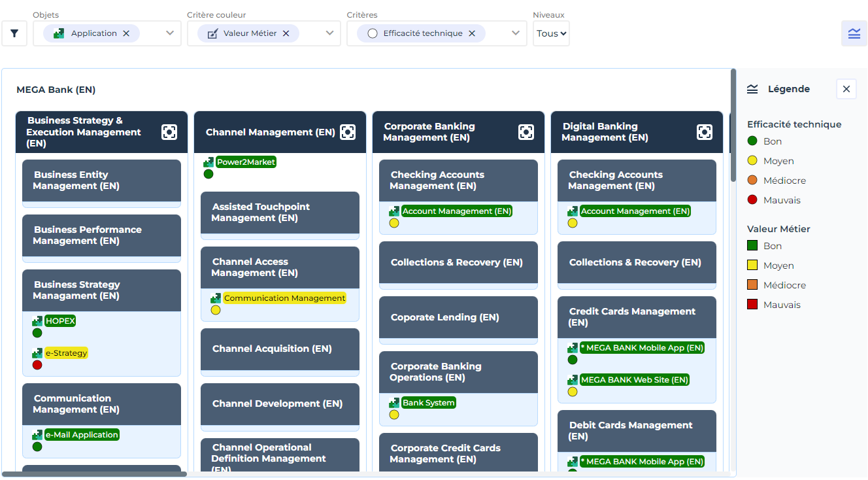
Task: Click the filter funnel icon
Action: (x=14, y=33)
